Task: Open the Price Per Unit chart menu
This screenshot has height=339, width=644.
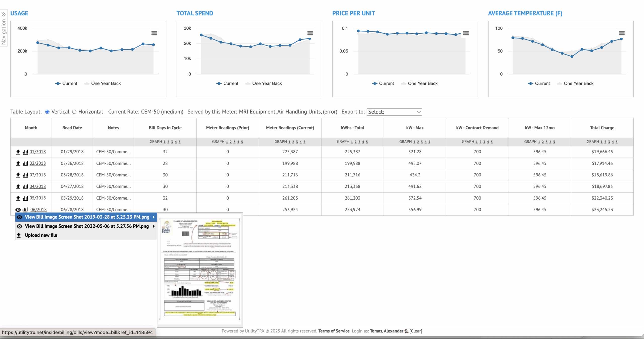Action: tap(466, 33)
